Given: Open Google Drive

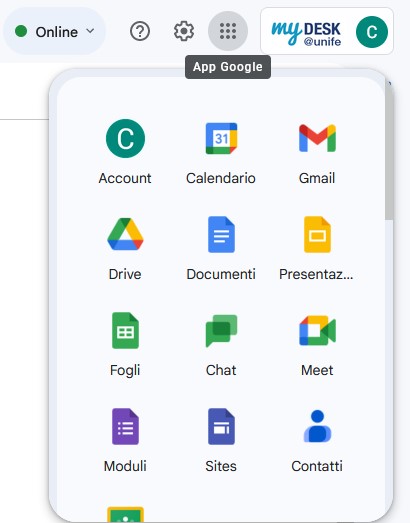Looking at the screenshot, I should (125, 234).
